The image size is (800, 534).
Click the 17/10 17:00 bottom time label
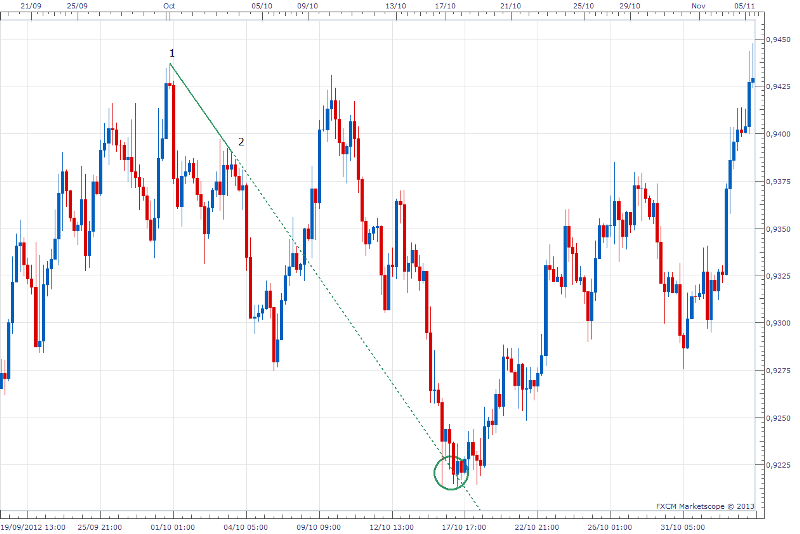(463, 525)
